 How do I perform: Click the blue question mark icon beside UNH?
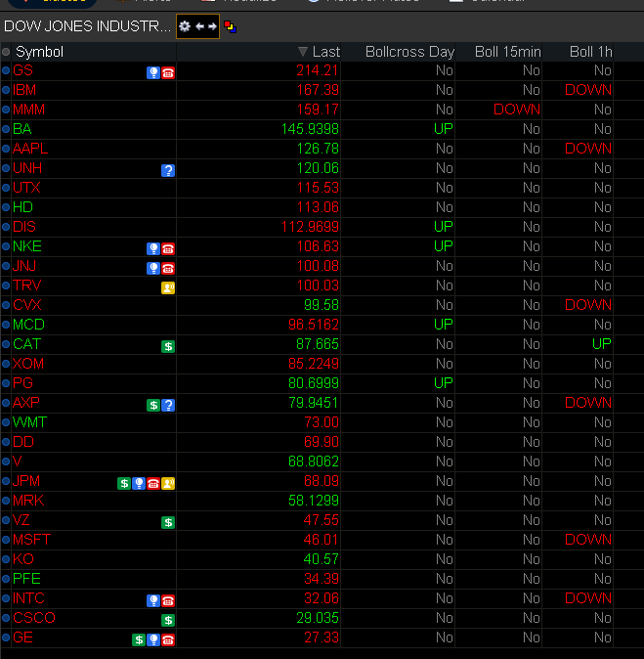[168, 170]
